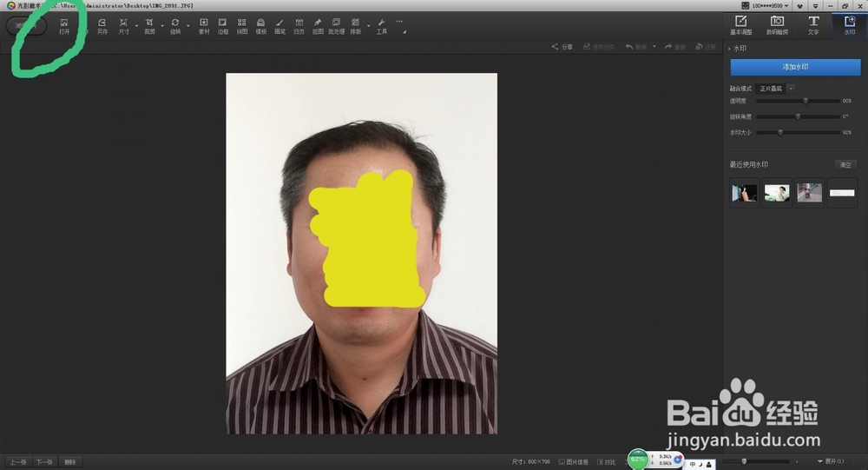Click the 打开 (Open) toolbar icon
This screenshot has width=868, height=470.
tap(64, 26)
